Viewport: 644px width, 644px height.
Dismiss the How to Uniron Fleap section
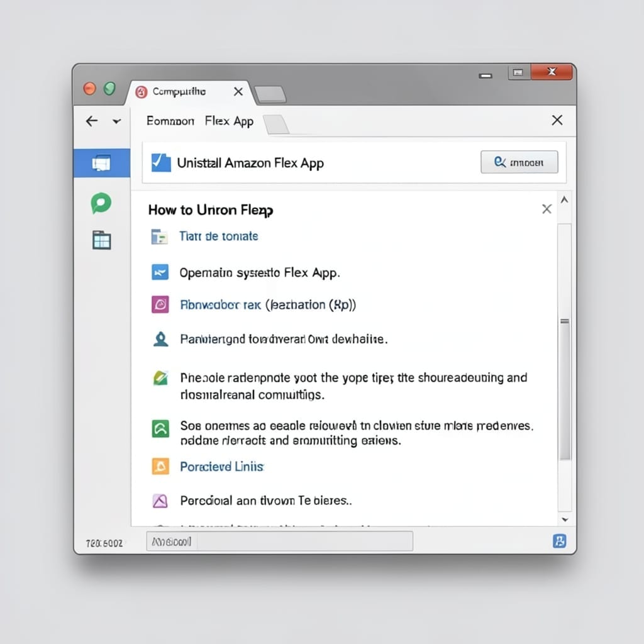point(547,209)
